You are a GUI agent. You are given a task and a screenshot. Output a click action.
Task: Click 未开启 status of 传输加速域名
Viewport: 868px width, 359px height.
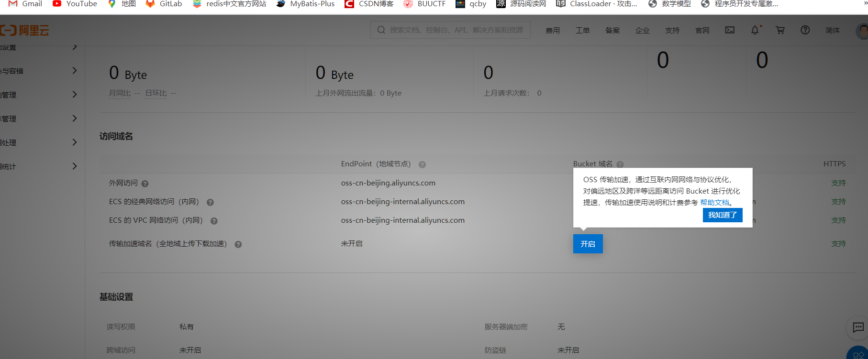pyautogui.click(x=352, y=244)
